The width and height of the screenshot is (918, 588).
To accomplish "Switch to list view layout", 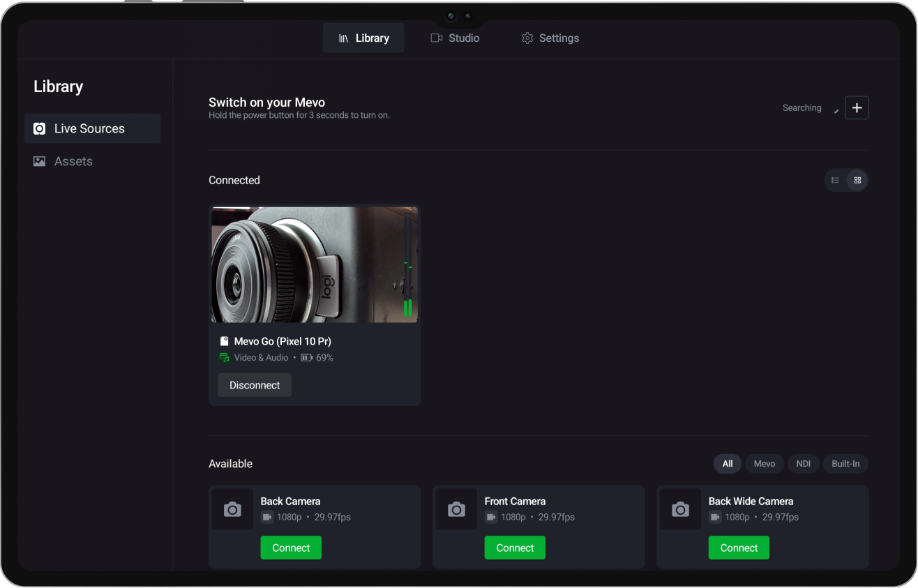I will click(835, 180).
